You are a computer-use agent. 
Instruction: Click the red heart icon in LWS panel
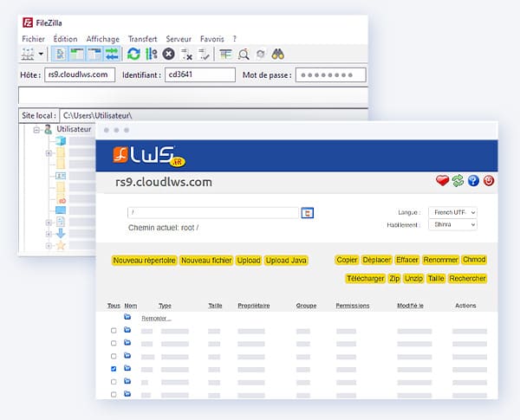point(442,181)
